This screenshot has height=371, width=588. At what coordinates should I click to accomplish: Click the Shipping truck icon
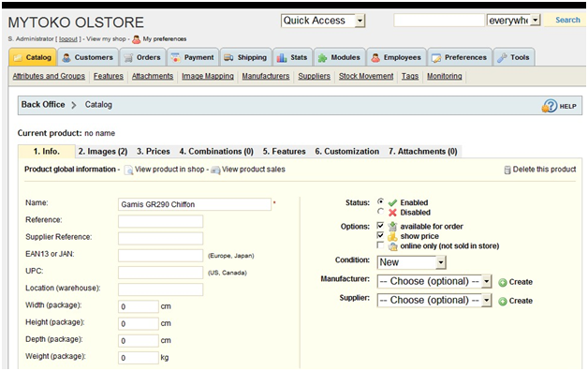click(x=228, y=58)
